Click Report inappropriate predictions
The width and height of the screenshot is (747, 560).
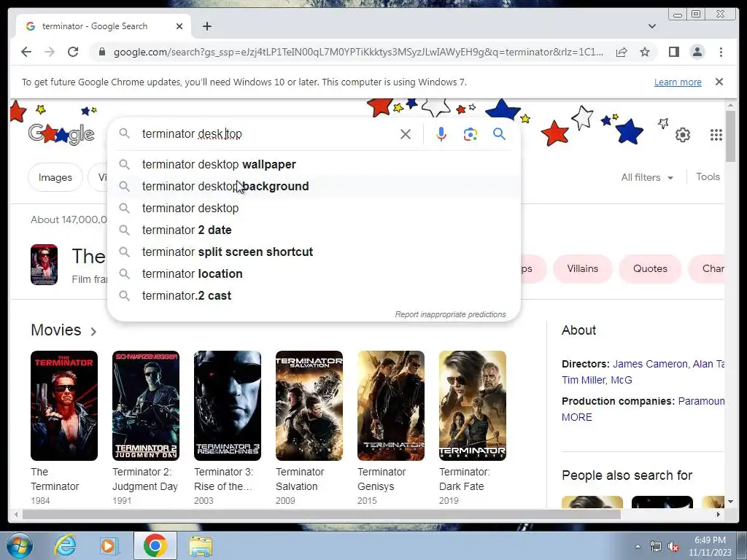pos(450,314)
